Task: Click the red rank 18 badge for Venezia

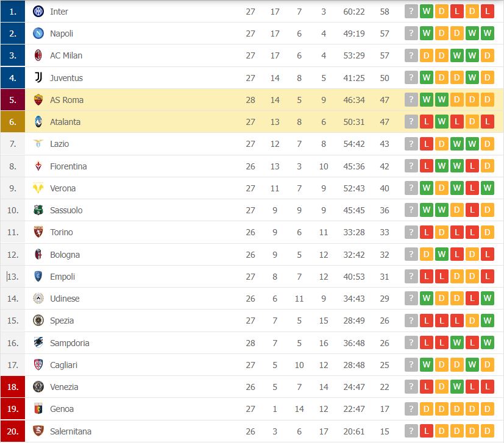Action: 13,387
